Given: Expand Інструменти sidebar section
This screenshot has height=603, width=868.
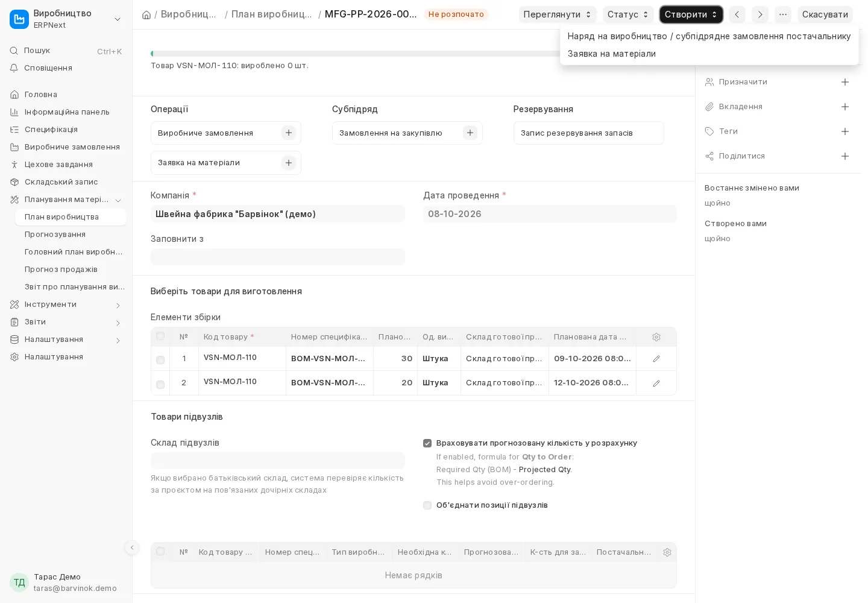Looking at the screenshot, I should 118,305.
